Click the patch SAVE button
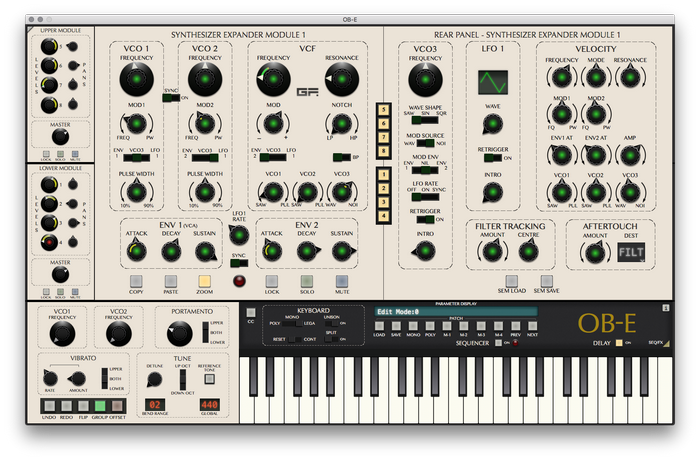700x461 pixels. tap(396, 326)
